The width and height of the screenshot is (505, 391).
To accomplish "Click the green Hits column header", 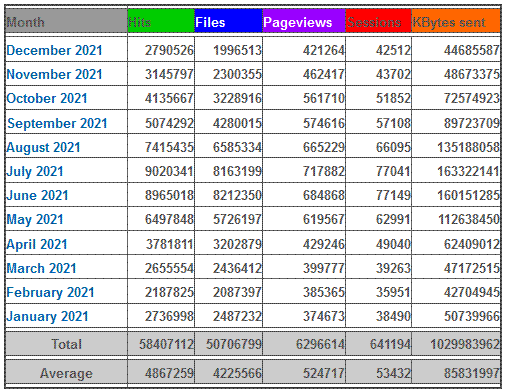I will (x=161, y=21).
